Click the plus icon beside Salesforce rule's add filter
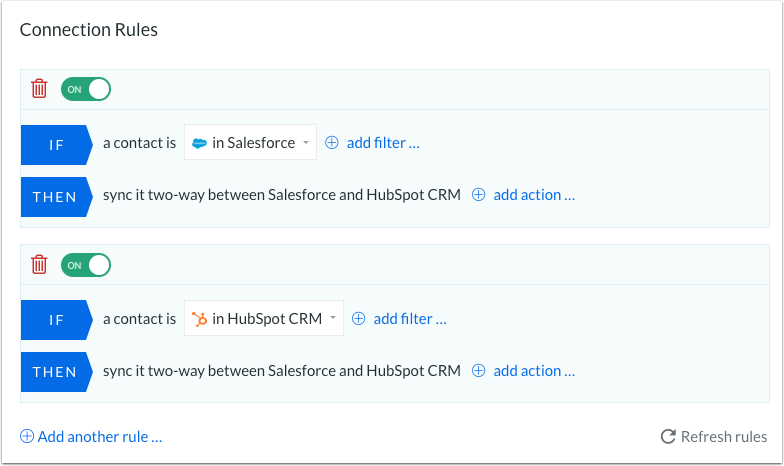 (332, 143)
